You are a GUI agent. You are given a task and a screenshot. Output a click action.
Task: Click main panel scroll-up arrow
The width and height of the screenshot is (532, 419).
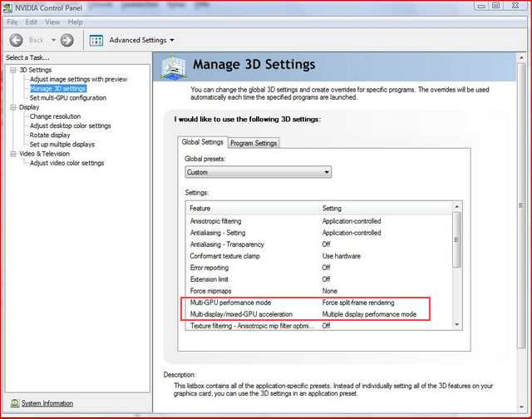[522, 58]
